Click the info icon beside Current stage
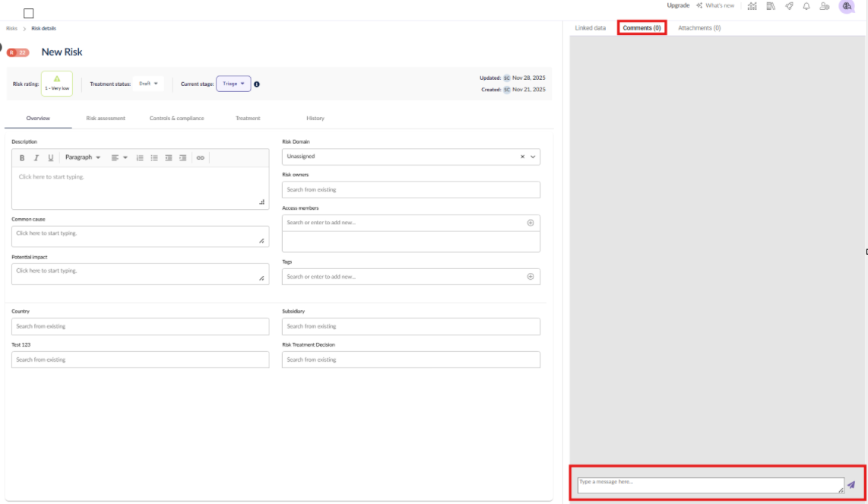The height and width of the screenshot is (504, 868). [x=257, y=84]
